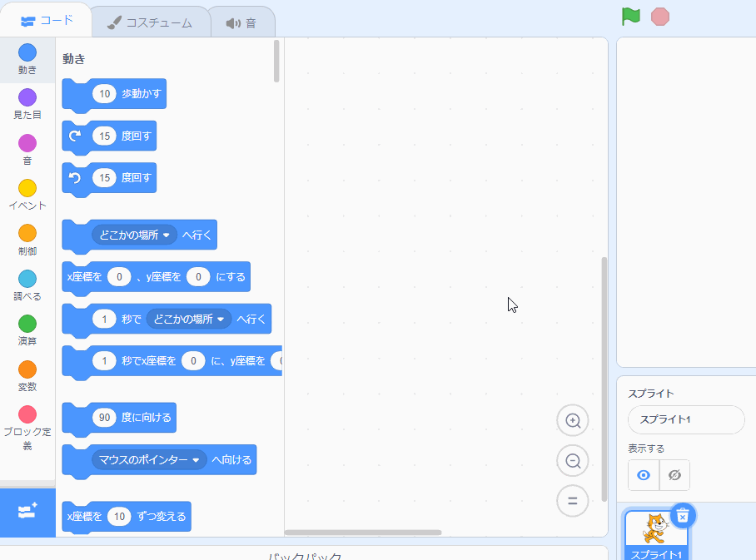756x560 pixels.
Task: Zoom out the code workspace
Action: click(x=573, y=461)
